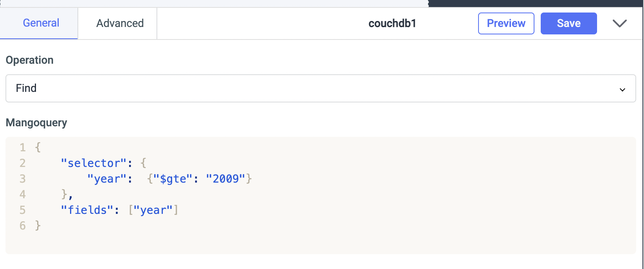Click the closing brace on line 6
644x269 pixels.
point(38,226)
